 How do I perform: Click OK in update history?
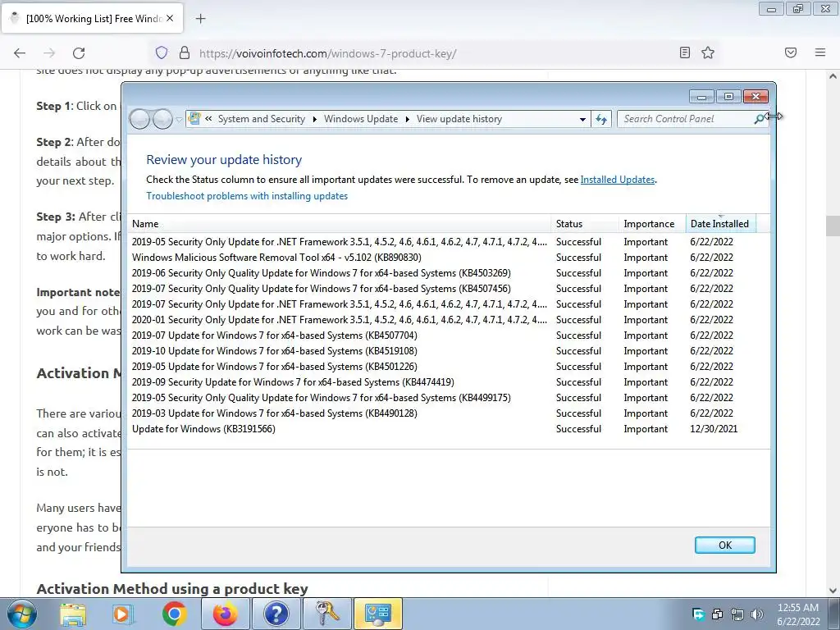tap(725, 545)
